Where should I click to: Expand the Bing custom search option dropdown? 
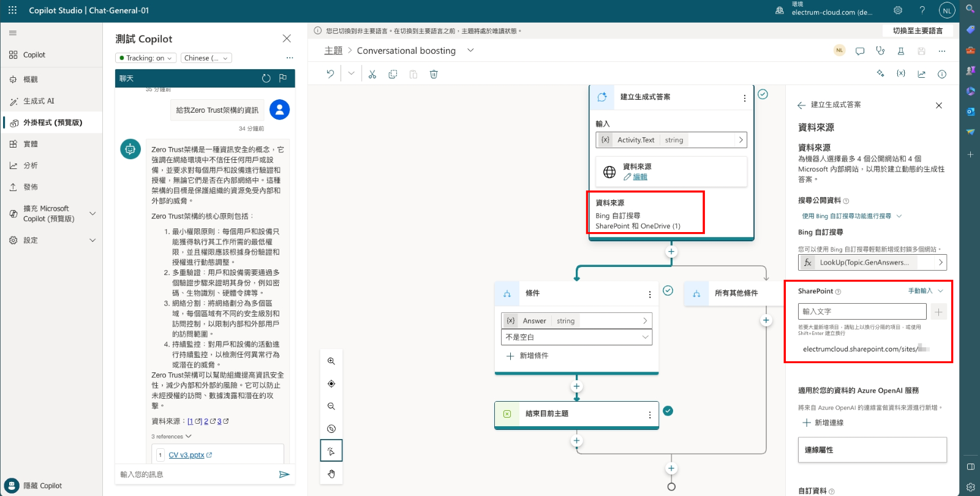coord(852,216)
